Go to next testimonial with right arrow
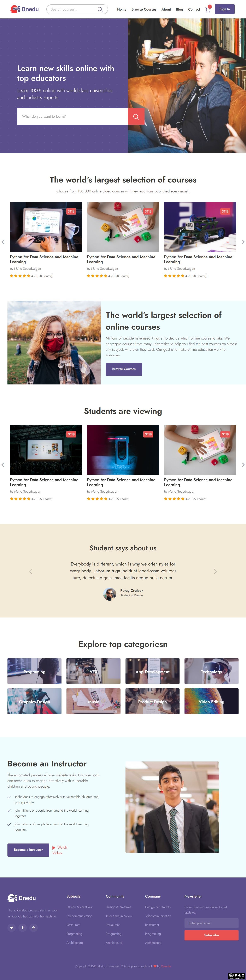The height and width of the screenshot is (980, 246). pyautogui.click(x=215, y=572)
